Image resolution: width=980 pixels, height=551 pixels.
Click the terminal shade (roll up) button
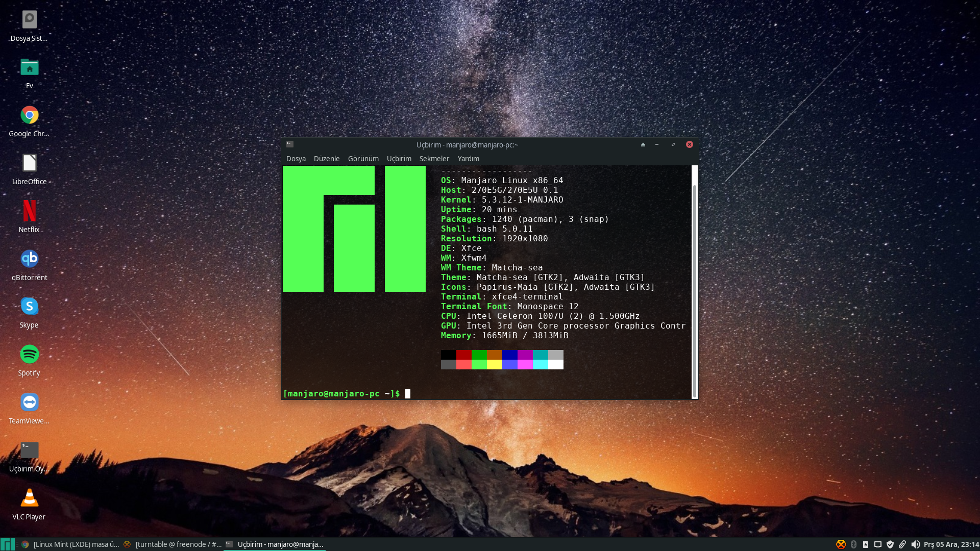point(643,144)
